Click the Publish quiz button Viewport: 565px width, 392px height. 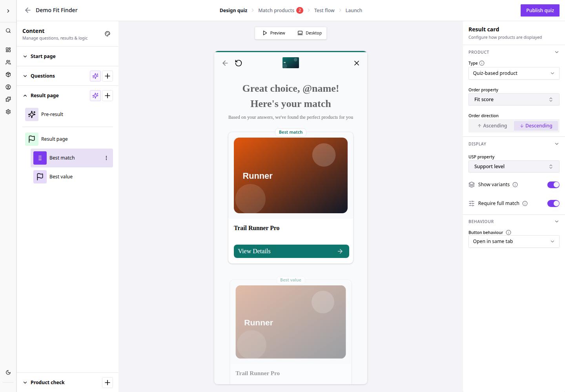540,11
